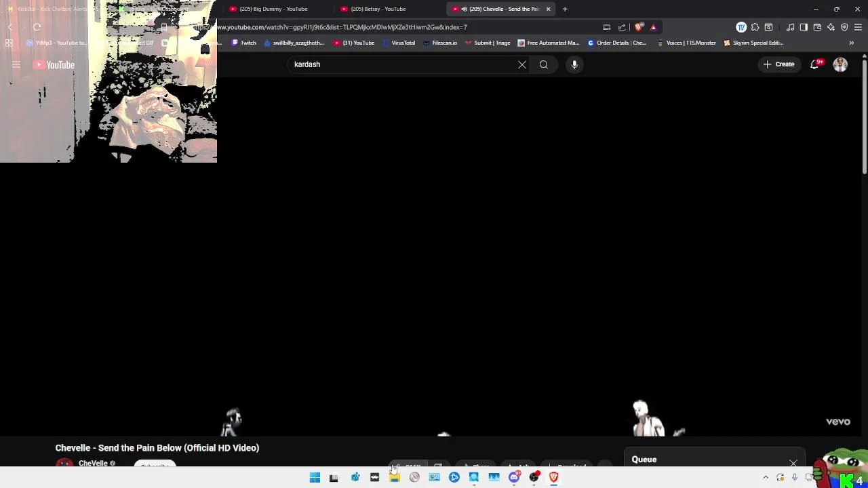Open a new browser tab with plus
This screenshot has width=868, height=488.
coord(565,9)
